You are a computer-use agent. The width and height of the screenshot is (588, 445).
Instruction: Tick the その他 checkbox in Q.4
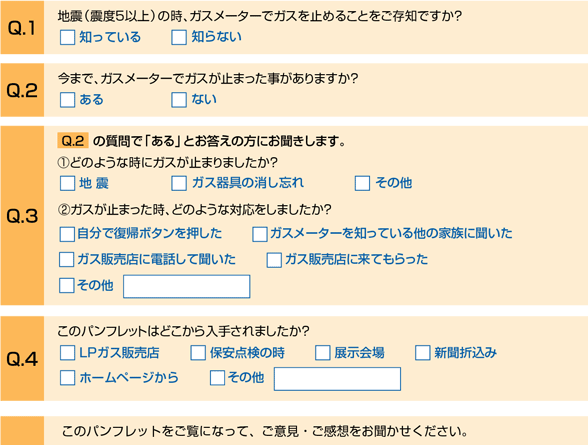coord(218,378)
